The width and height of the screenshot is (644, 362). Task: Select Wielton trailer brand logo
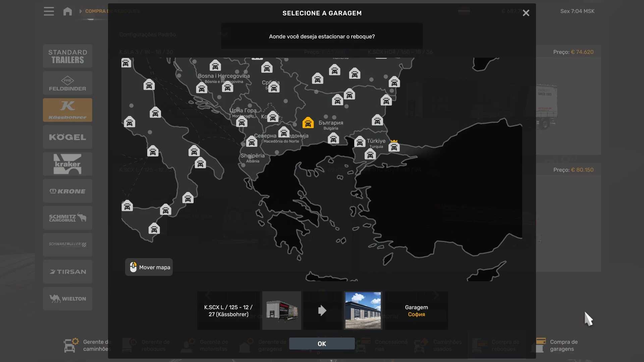67,299
